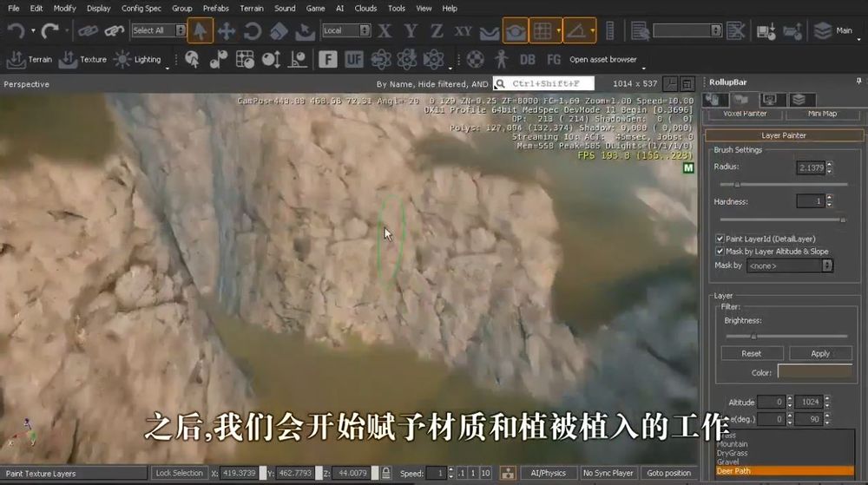Click the select object sphere-cursor icon
Image resolution: width=868 pixels, height=485 pixels.
coord(192,59)
